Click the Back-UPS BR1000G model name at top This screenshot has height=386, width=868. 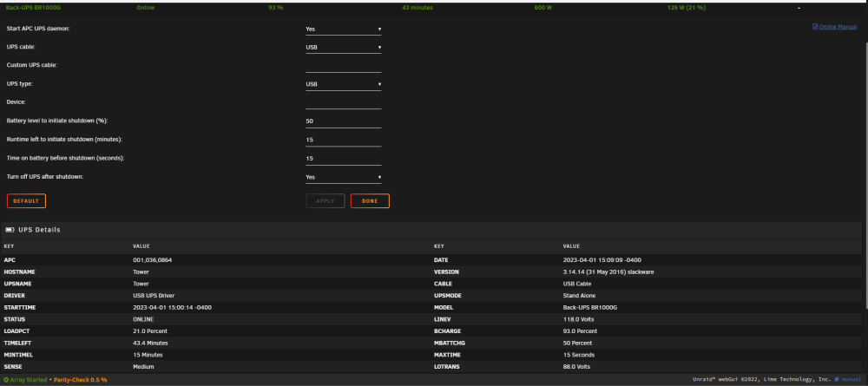pos(32,8)
